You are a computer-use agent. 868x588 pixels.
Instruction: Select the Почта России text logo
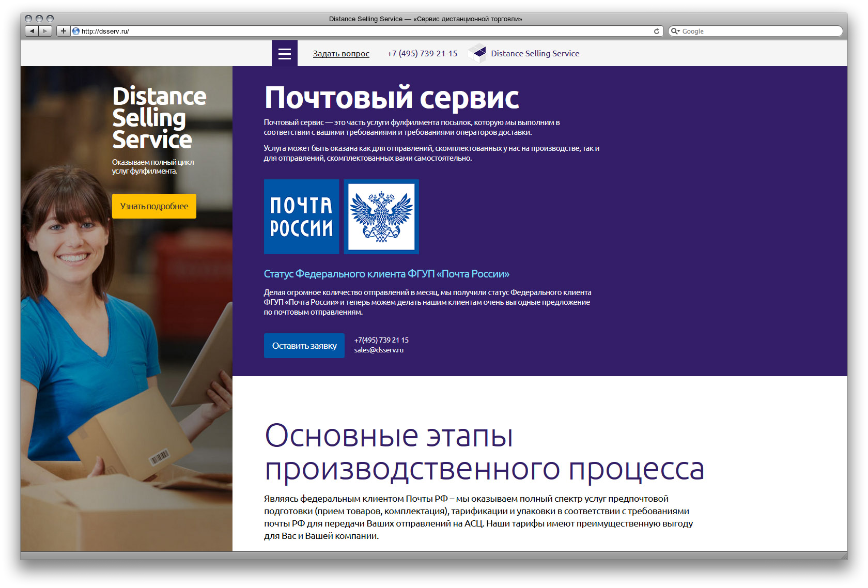click(x=301, y=216)
